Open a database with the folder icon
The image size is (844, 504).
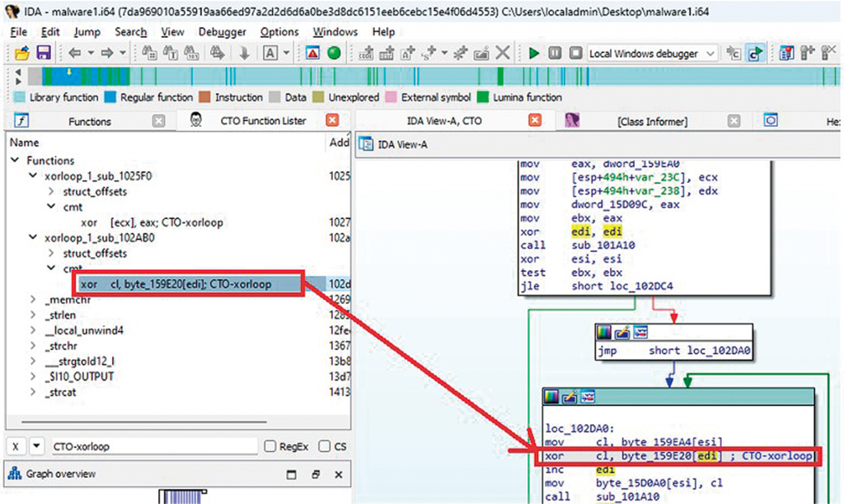(22, 52)
